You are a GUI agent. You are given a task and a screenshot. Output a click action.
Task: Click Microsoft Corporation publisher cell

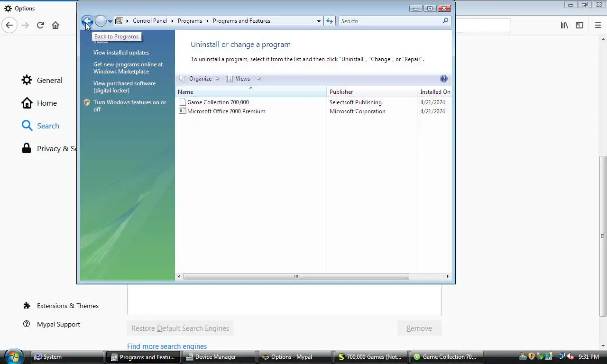358,111
